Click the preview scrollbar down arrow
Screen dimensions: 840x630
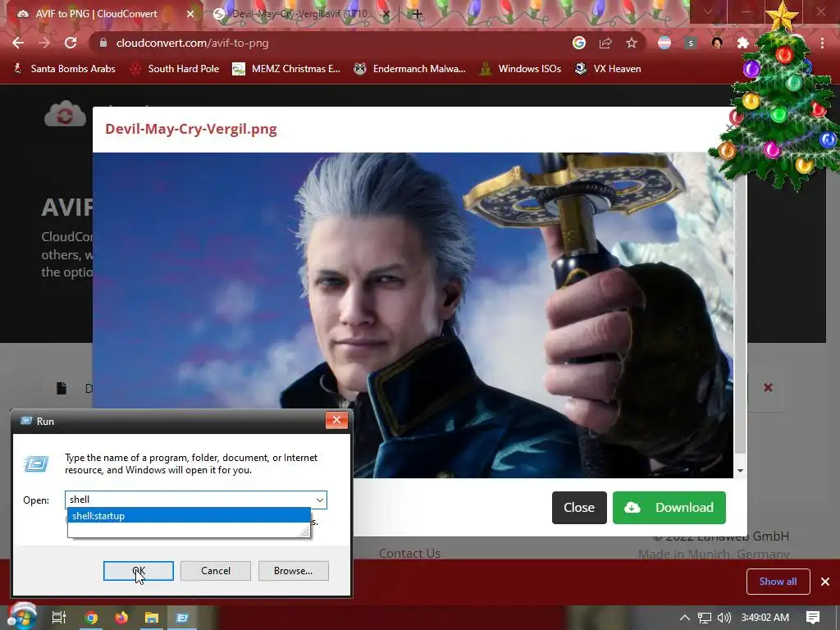click(x=740, y=471)
